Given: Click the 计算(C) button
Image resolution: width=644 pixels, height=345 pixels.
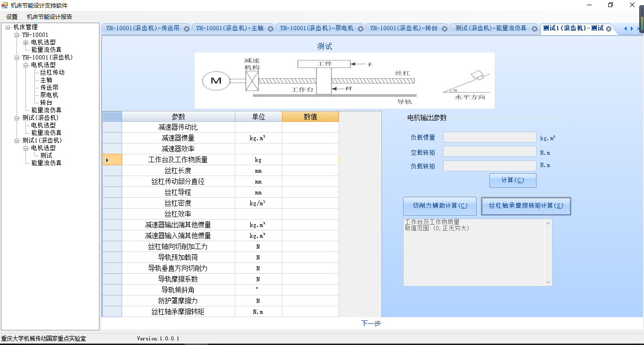Looking at the screenshot, I should [x=512, y=180].
